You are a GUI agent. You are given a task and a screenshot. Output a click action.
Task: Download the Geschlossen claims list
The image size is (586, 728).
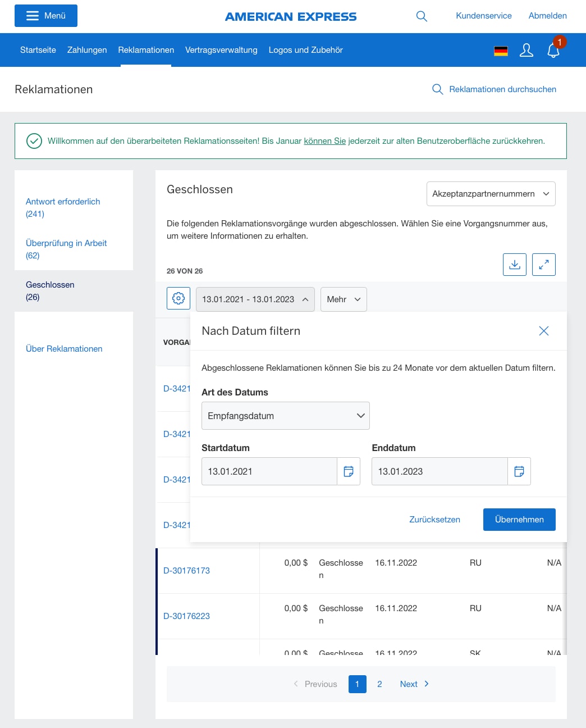(x=514, y=264)
